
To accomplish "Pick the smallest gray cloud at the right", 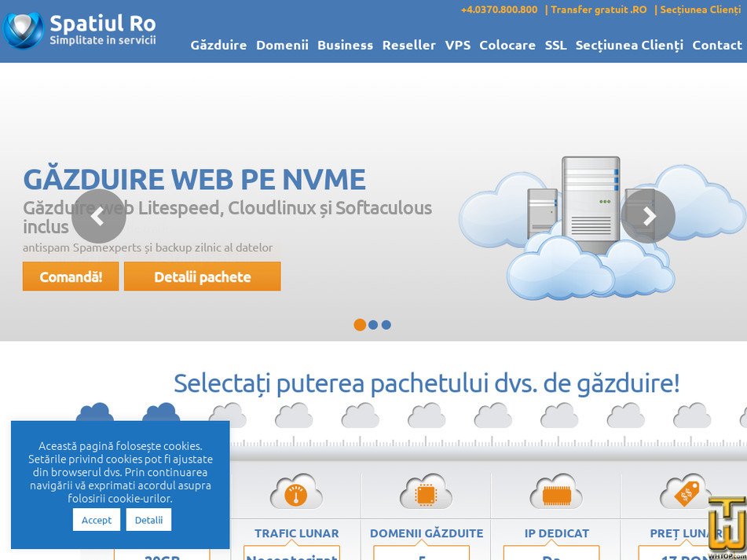I will (x=690, y=418).
